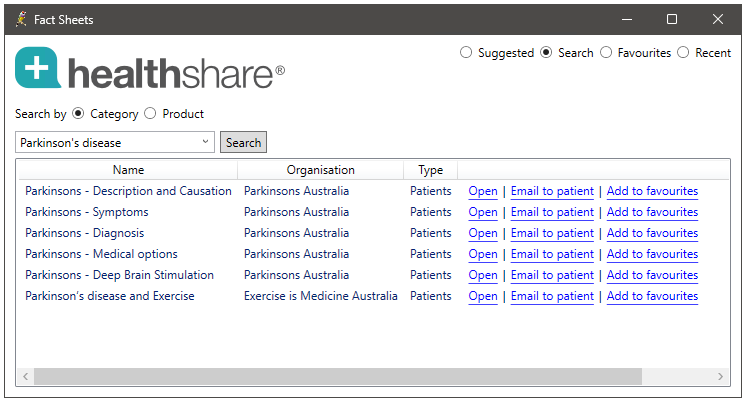
Task: Maximize the Fact Sheets window
Action: 672,19
